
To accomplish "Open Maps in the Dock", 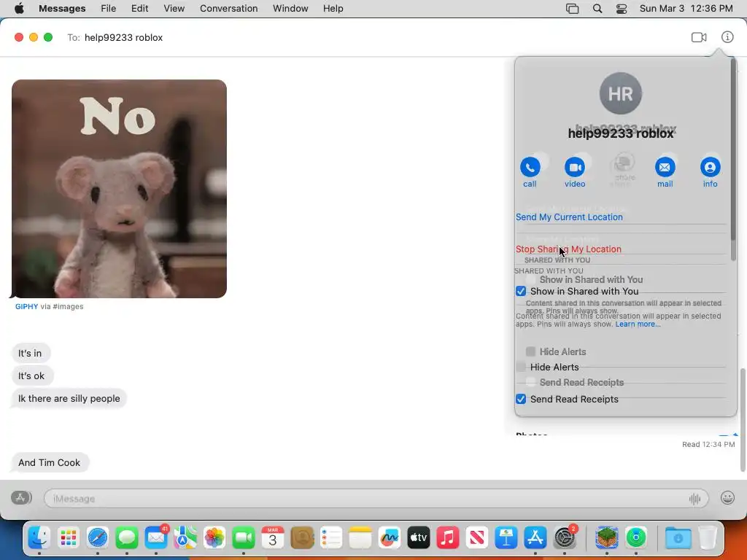I will tap(185, 538).
